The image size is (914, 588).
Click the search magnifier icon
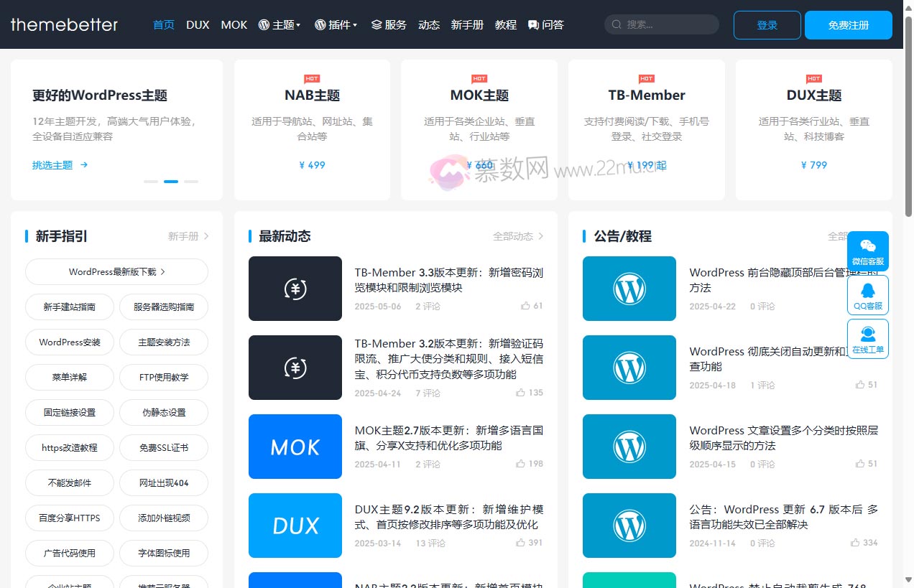pyautogui.click(x=617, y=24)
